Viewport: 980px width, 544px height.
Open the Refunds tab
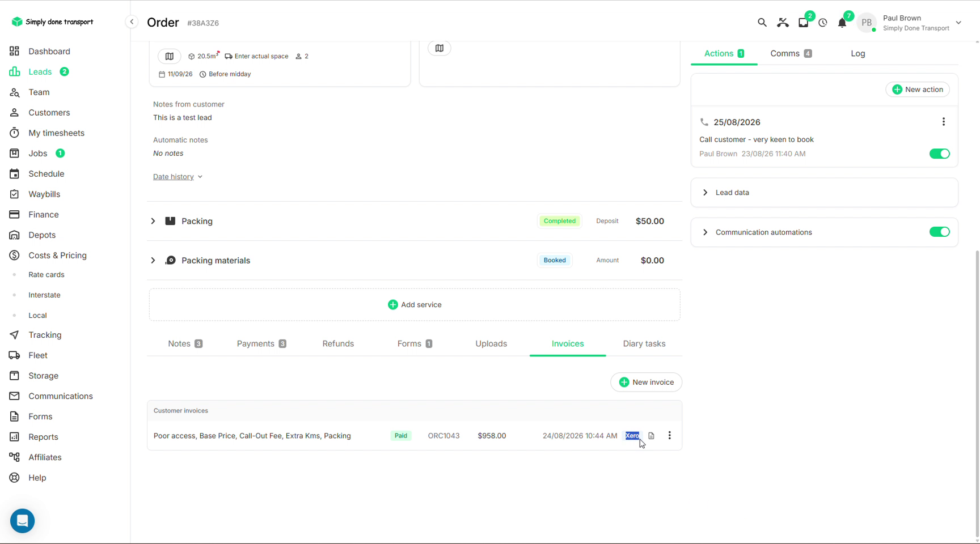click(338, 343)
